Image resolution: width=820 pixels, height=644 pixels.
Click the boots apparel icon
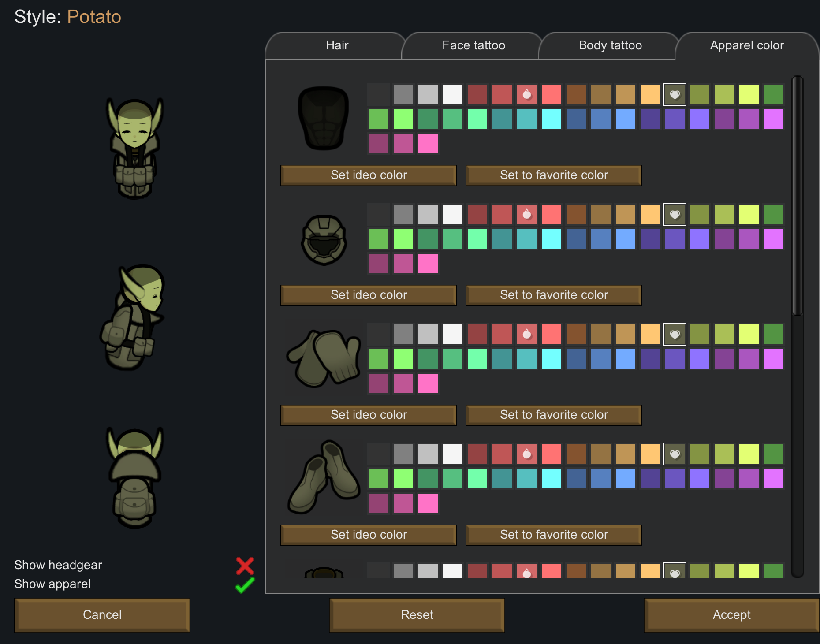click(324, 477)
